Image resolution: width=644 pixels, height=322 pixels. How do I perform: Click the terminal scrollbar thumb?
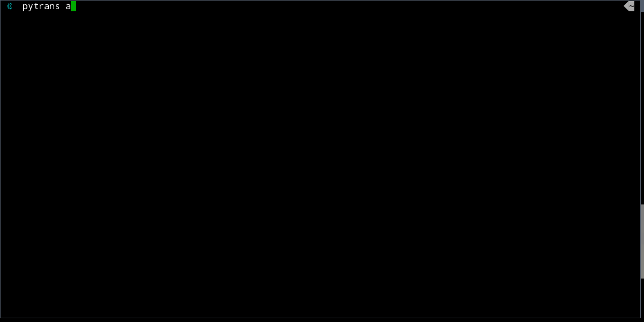[x=642, y=241]
